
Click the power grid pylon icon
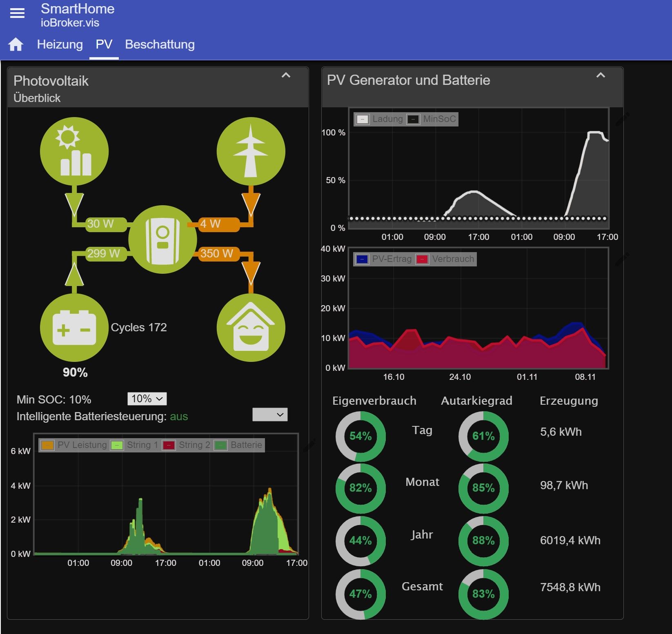click(251, 152)
